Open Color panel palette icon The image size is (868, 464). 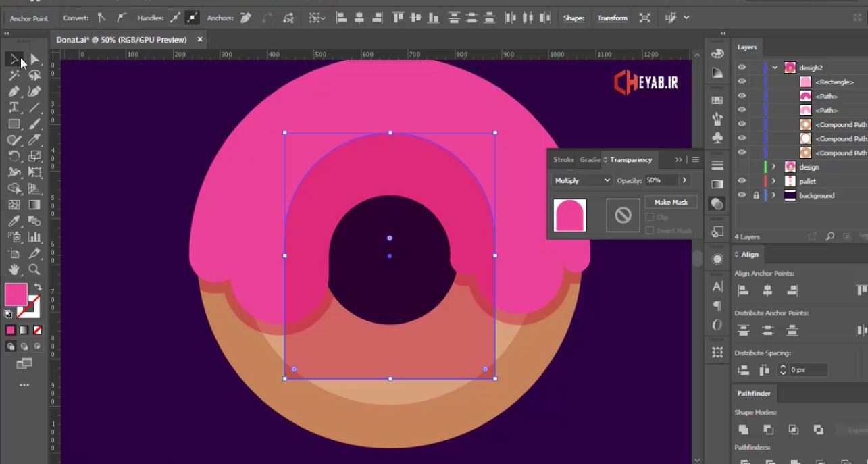(x=717, y=54)
